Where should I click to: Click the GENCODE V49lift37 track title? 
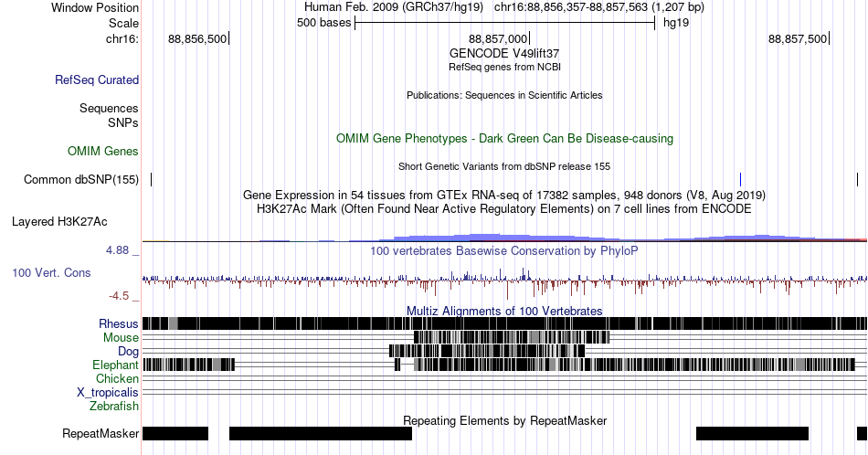504,54
